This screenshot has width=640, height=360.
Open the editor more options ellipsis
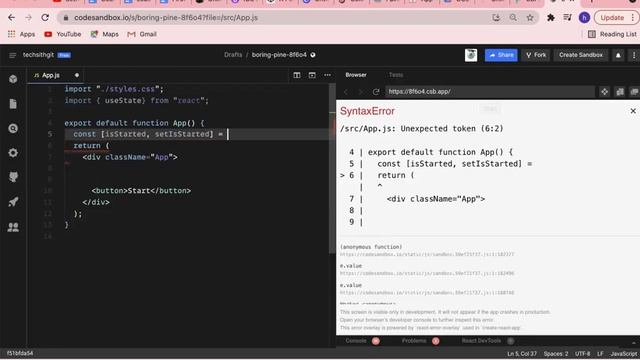(327, 75)
